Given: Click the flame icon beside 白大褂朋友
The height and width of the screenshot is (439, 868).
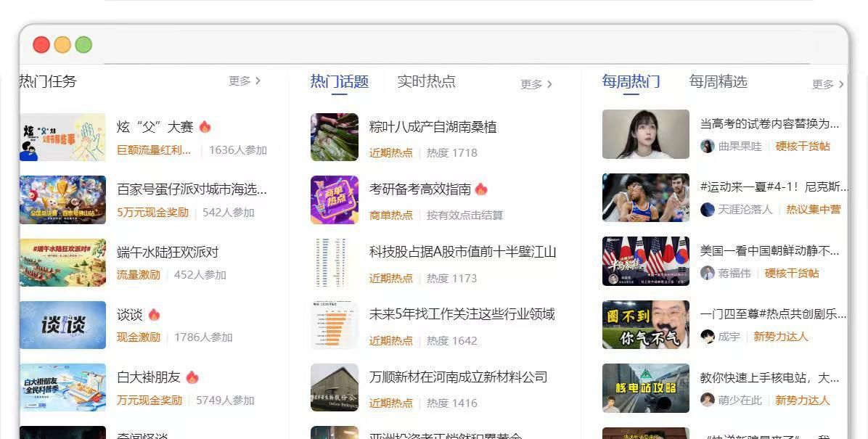Looking at the screenshot, I should tap(192, 377).
